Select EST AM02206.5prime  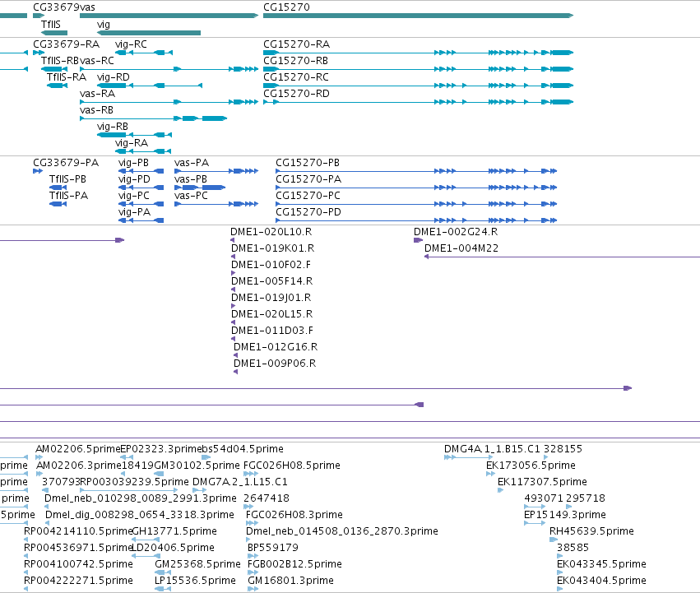pos(77,449)
